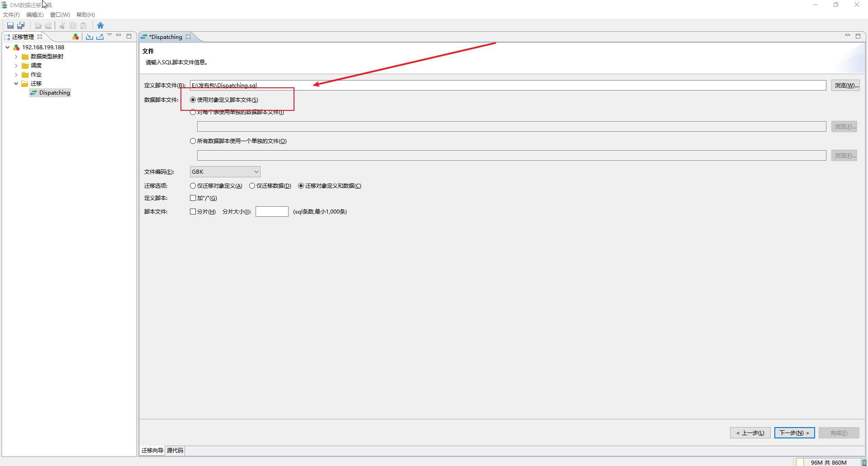Screen dimensions: 868x466
Task: Select 对每个表使用单独的数据脚本文件 radio option
Action: click(193, 112)
